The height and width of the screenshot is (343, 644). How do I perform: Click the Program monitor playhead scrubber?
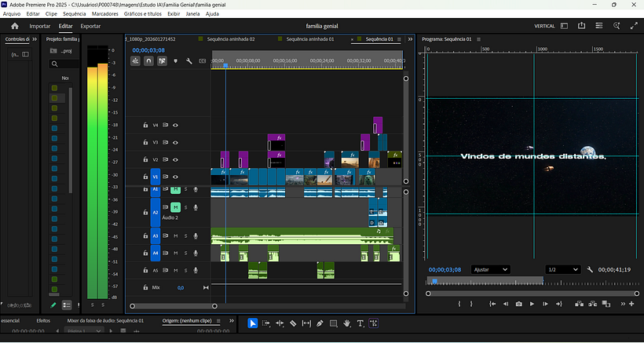click(434, 281)
